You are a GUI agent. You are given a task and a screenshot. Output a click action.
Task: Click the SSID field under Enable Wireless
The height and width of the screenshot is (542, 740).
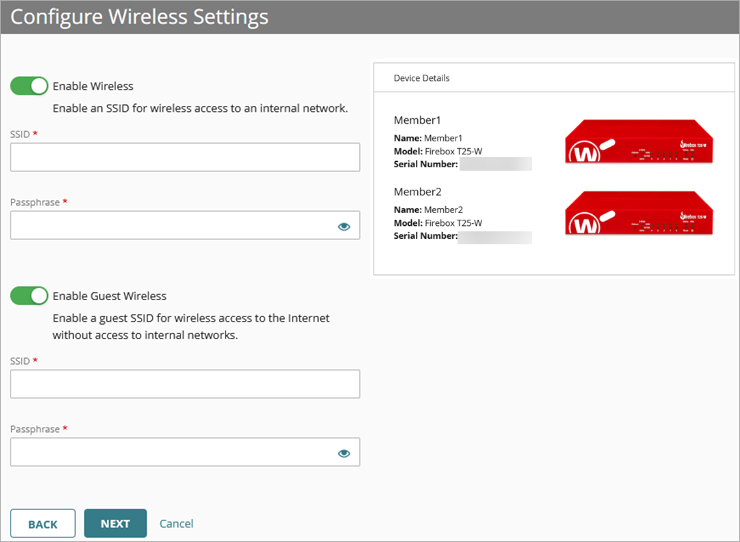[x=185, y=157]
